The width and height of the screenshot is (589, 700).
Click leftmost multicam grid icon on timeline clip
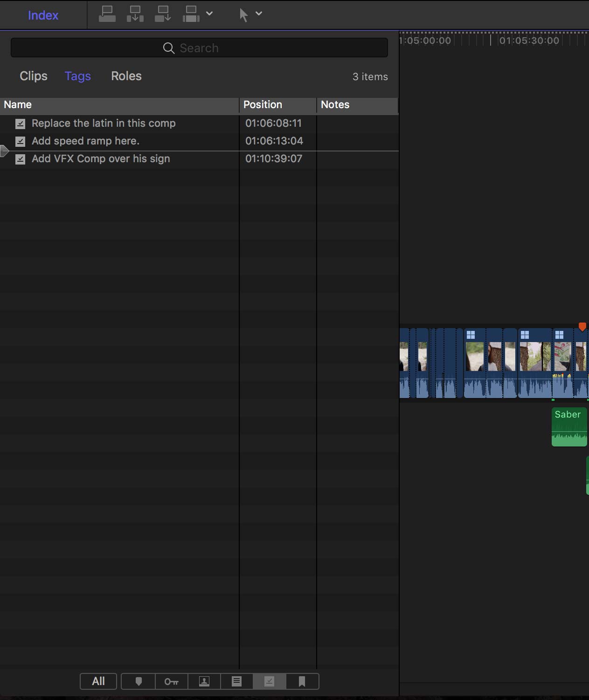471,335
